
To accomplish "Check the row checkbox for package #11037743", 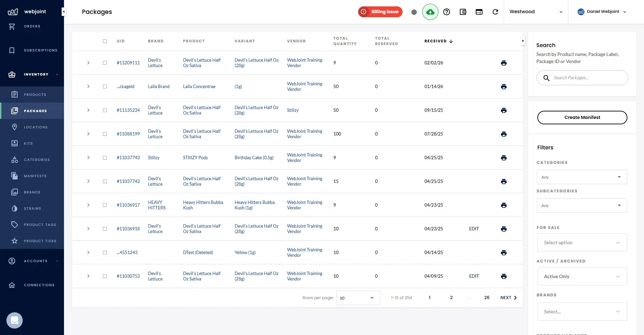I will (105, 158).
